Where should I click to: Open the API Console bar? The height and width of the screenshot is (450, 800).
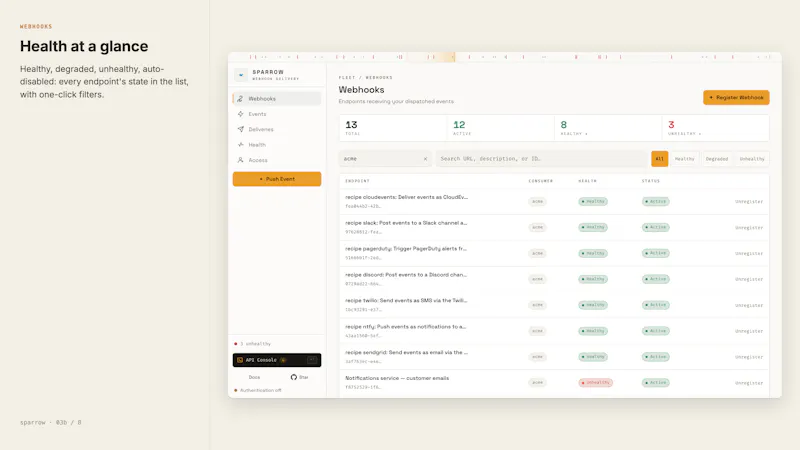pyautogui.click(x=277, y=360)
